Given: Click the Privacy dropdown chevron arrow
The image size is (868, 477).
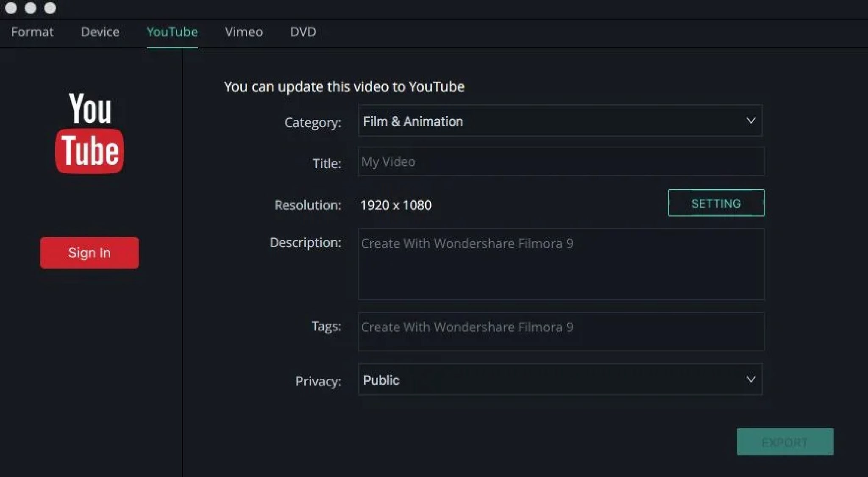Looking at the screenshot, I should [751, 379].
